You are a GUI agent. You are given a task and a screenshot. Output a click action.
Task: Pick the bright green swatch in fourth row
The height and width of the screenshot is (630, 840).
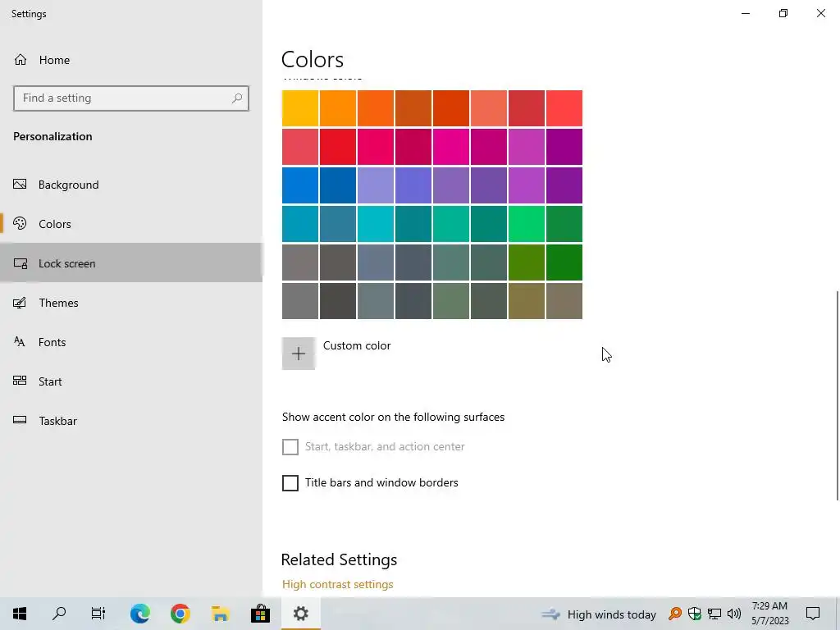click(527, 224)
